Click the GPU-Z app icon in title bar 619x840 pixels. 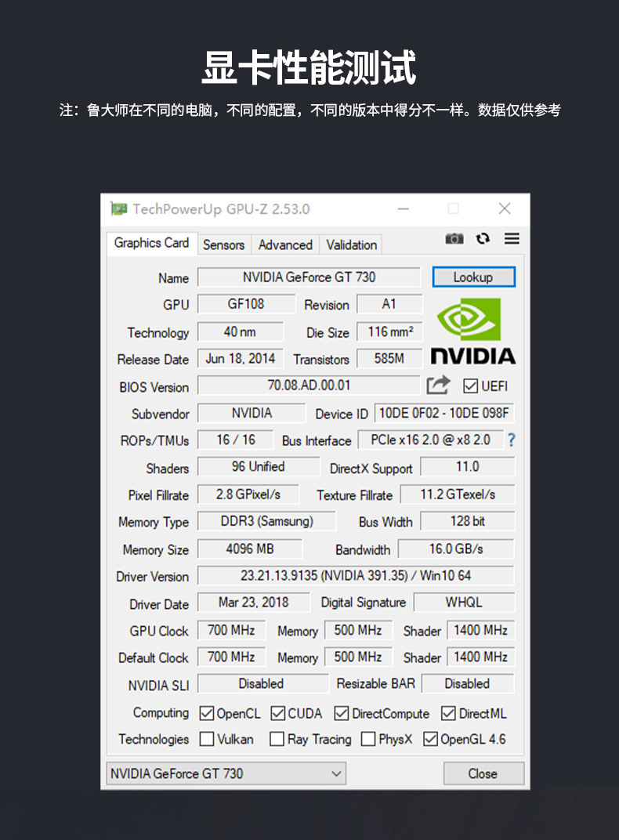click(x=119, y=208)
